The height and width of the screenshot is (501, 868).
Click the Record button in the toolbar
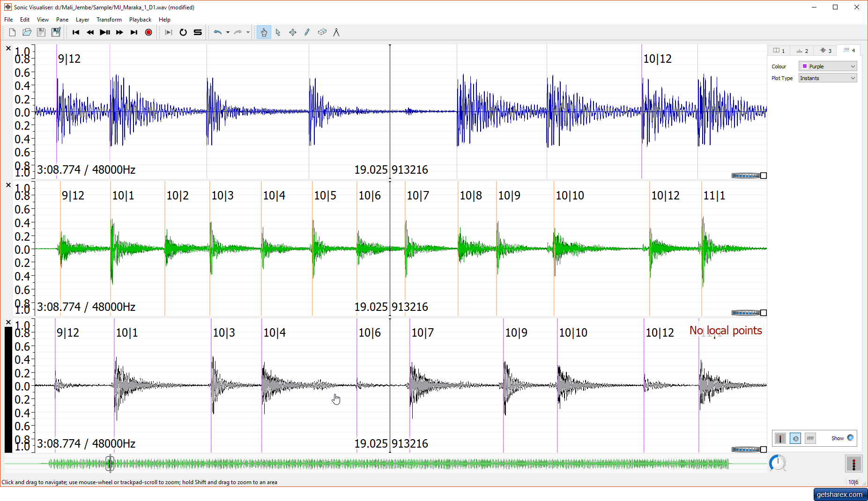[148, 32]
